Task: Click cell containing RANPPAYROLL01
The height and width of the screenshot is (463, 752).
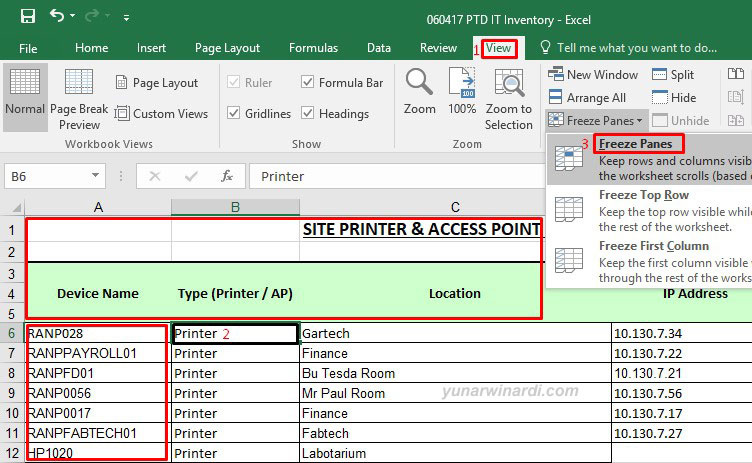Action: (98, 353)
